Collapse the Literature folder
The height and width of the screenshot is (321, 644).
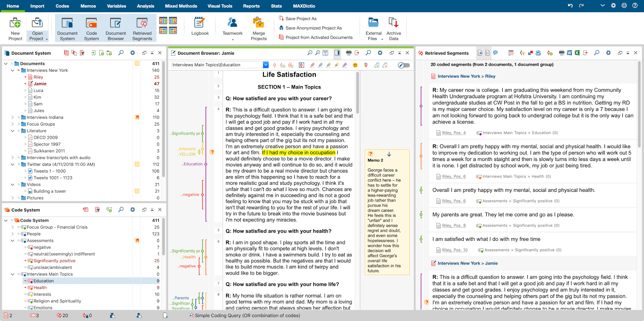(x=13, y=131)
